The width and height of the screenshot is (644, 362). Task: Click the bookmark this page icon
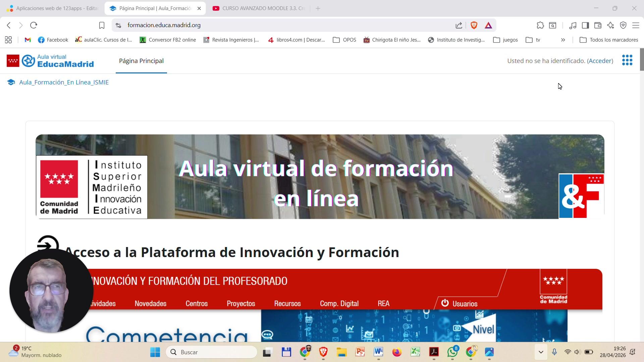click(x=102, y=25)
